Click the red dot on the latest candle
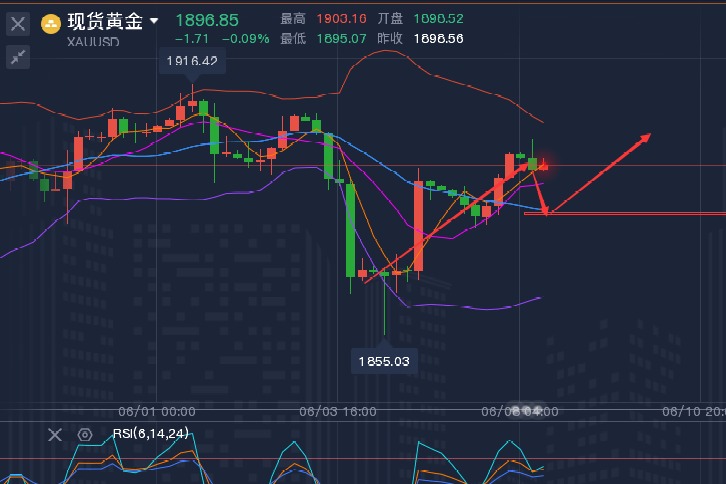This screenshot has width=726, height=484. pyautogui.click(x=544, y=166)
